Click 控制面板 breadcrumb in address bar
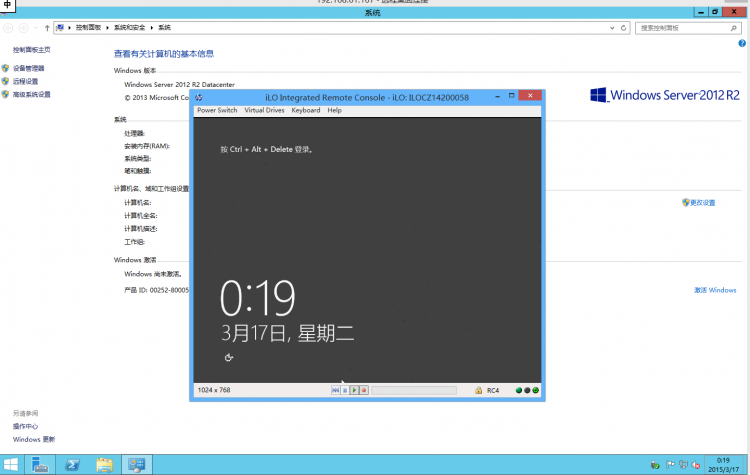Viewport: 750px width, 475px height. pyautogui.click(x=88, y=27)
